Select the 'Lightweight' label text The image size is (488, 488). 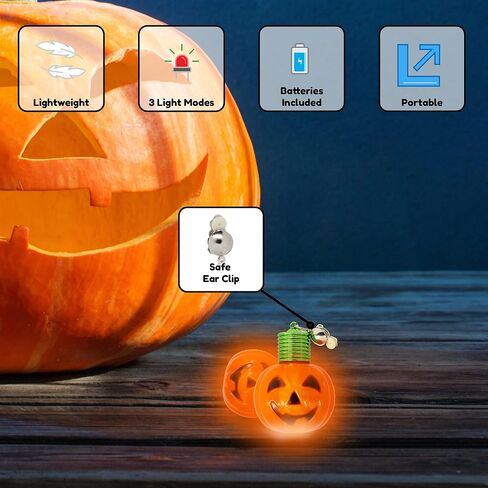click(61, 103)
